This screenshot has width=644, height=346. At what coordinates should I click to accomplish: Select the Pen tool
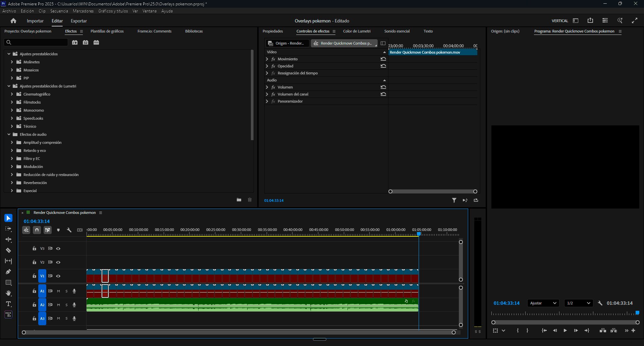8,272
